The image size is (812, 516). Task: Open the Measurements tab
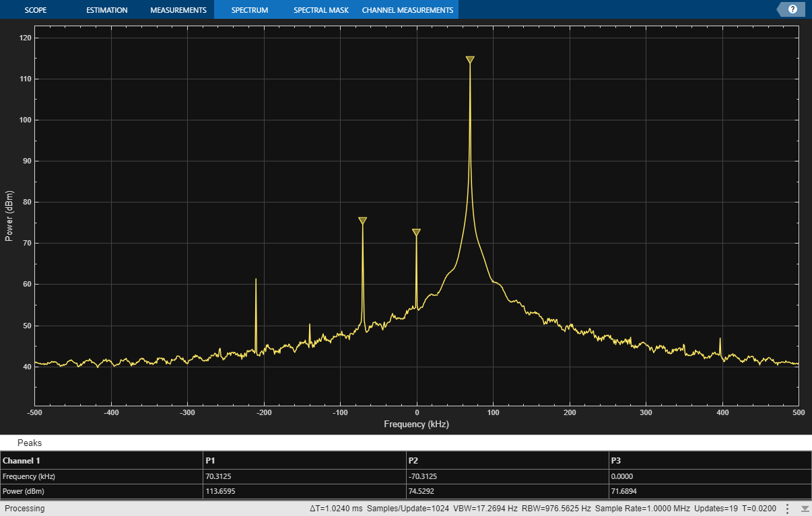178,10
